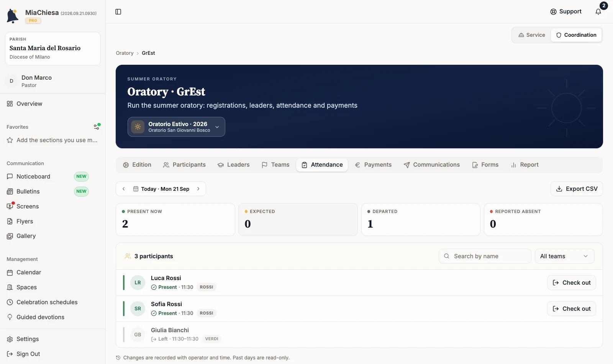Click the Departed stat card

pos(421,220)
